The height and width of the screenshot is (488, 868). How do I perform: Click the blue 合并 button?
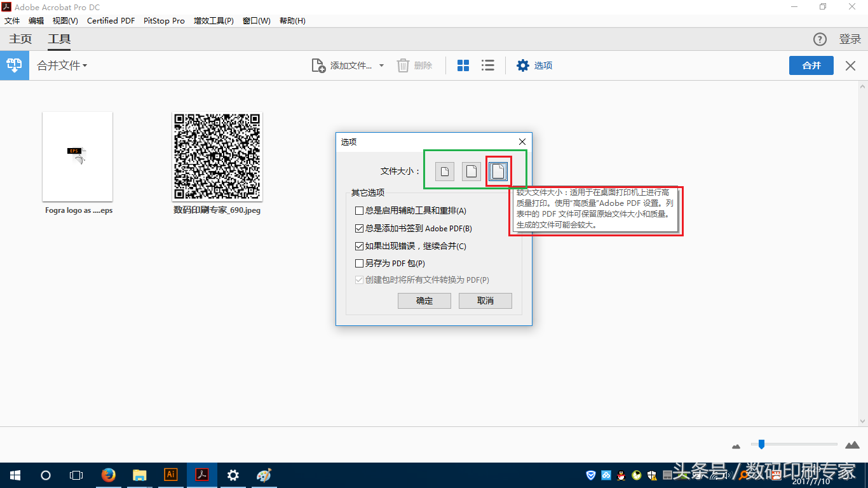click(811, 65)
